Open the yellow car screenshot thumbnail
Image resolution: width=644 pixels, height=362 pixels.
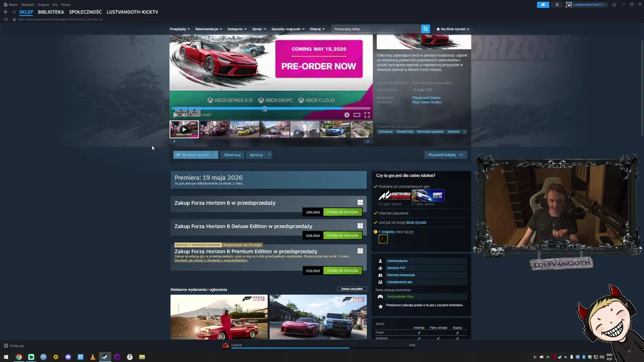(x=245, y=129)
